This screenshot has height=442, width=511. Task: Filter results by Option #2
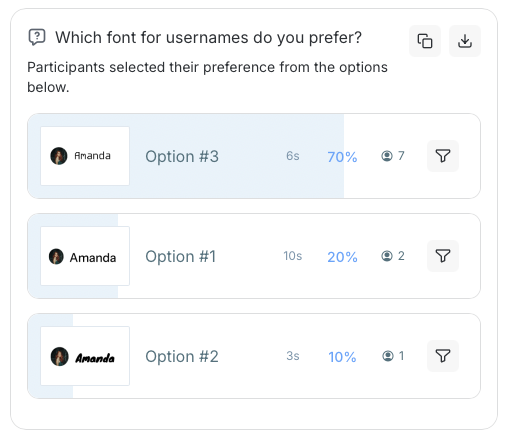click(443, 356)
